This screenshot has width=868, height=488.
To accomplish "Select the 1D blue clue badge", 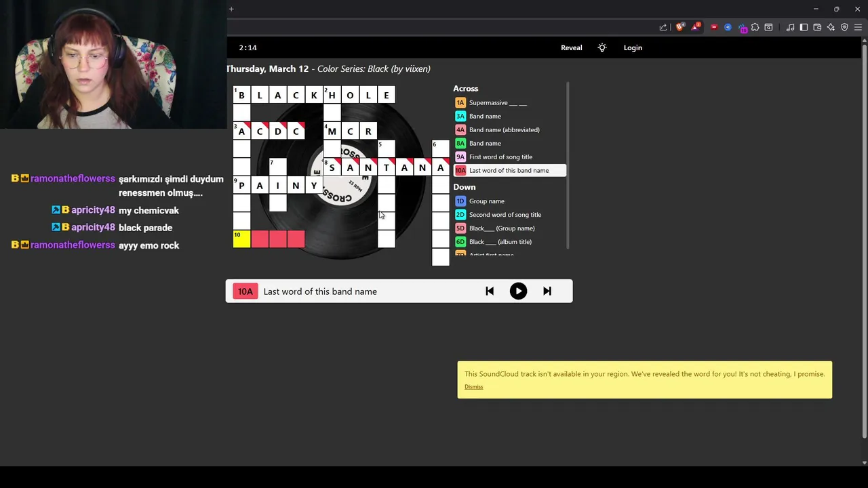I will click(460, 201).
